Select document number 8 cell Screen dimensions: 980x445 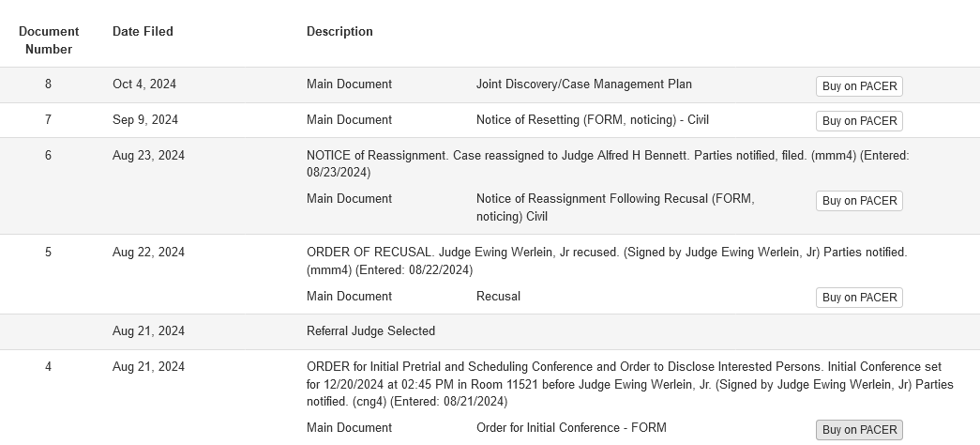pyautogui.click(x=48, y=84)
